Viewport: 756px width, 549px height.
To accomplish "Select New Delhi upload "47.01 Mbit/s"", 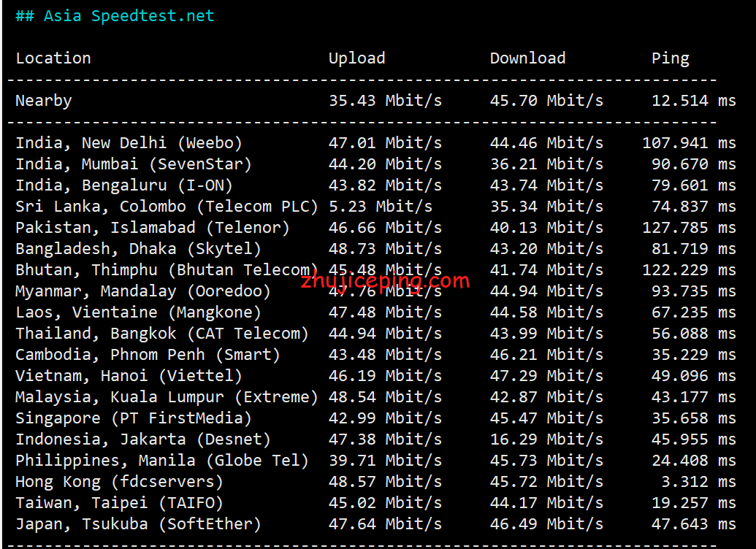I will [x=385, y=143].
